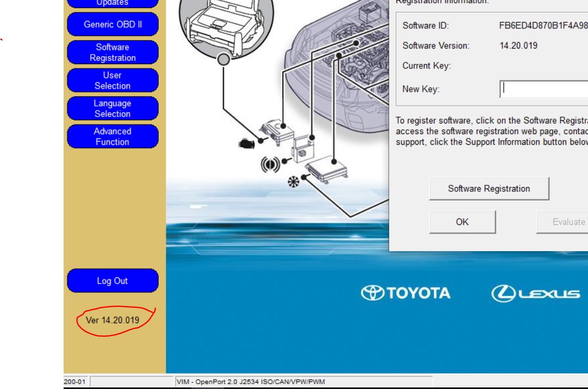Open the Generic OBD II function
Viewport: 588px width, 389px height.
(112, 25)
